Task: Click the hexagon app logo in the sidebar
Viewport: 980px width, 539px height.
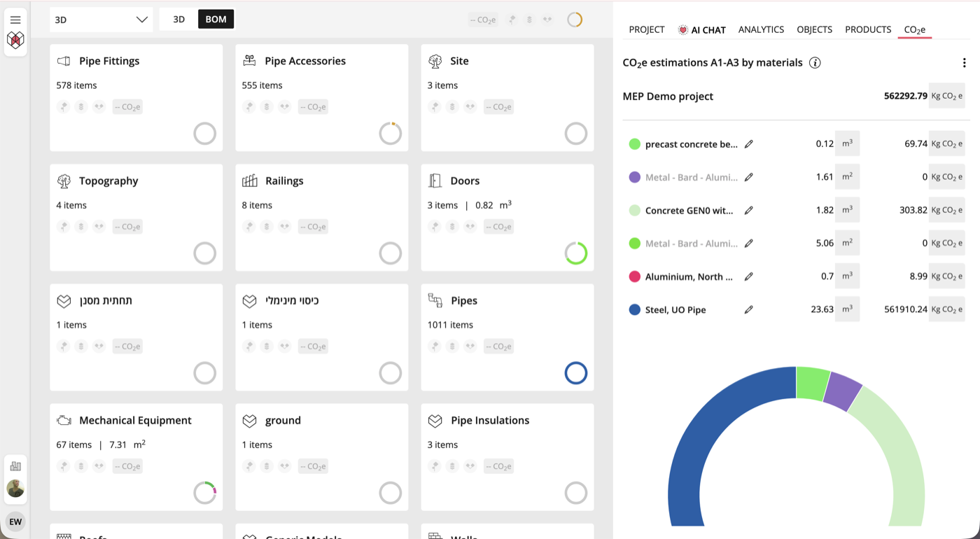Action: click(x=15, y=40)
